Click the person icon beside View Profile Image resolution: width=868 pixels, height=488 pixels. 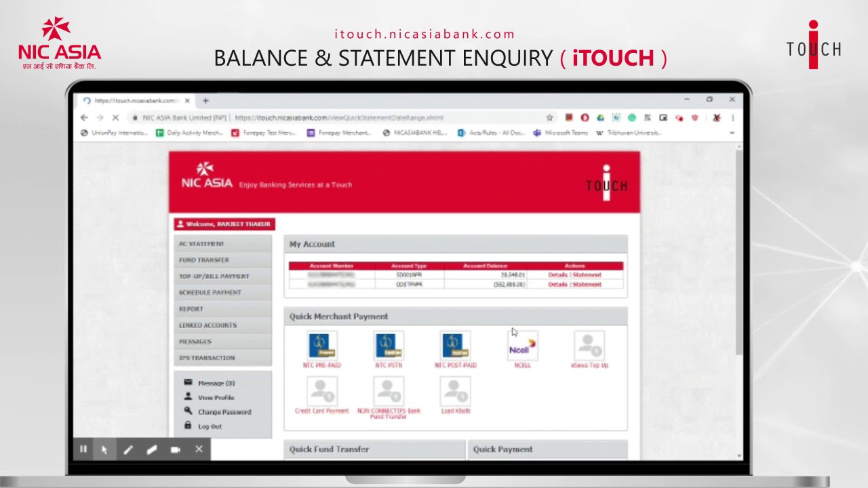(x=188, y=396)
